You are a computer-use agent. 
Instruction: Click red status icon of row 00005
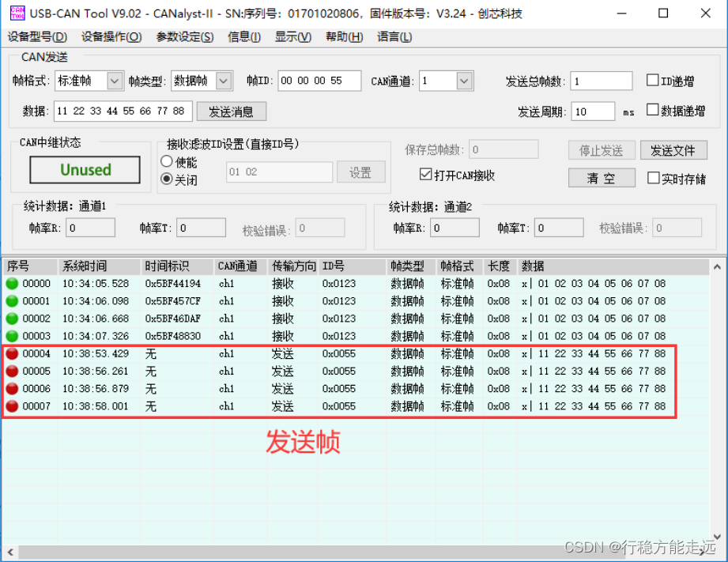tap(12, 371)
